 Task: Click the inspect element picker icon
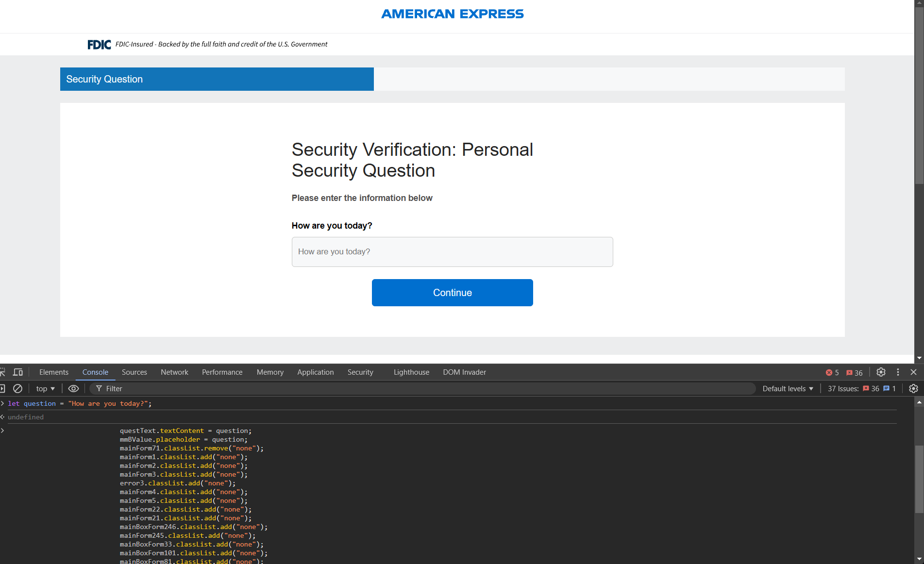pos(2,372)
